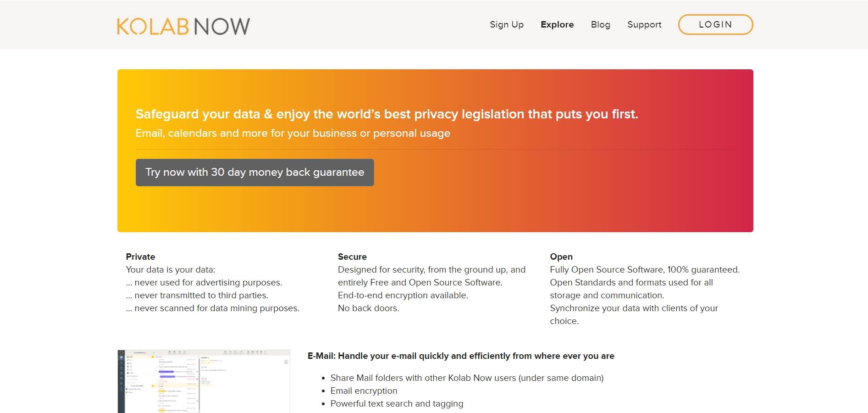Click the 'E-Mail: Handle your e-mail' heading

(461, 356)
